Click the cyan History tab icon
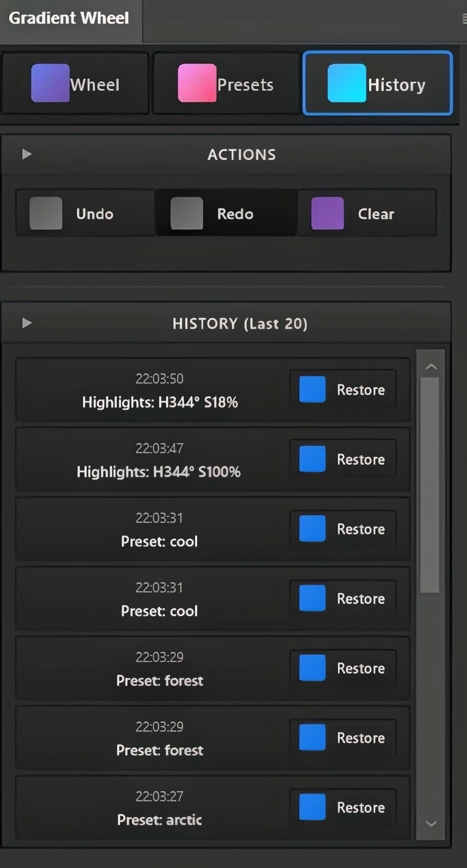 [347, 83]
